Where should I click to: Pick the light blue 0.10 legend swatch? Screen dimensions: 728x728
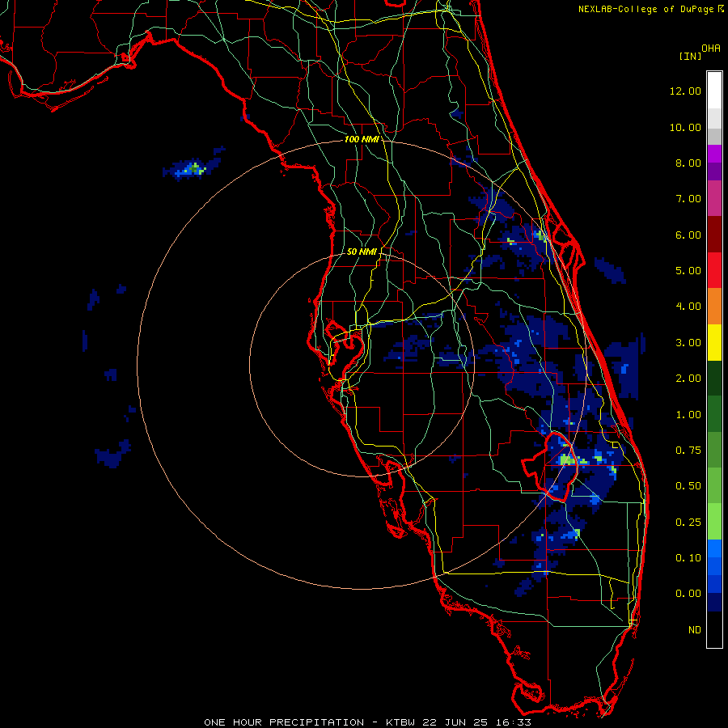[714, 548]
